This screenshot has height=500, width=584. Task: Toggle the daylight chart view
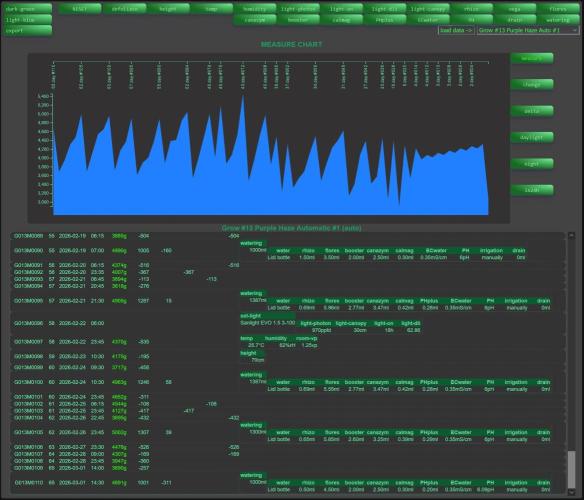[x=531, y=137]
